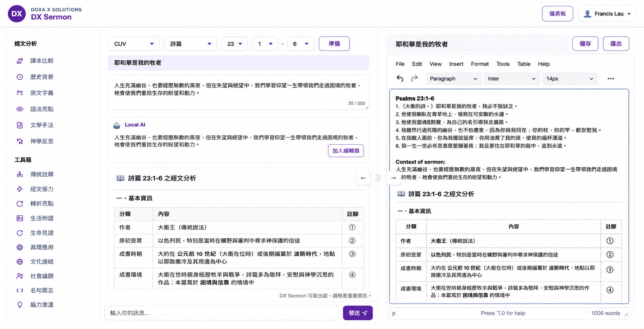
Task: Open 真理應用 truth application tool
Action: click(x=35, y=247)
